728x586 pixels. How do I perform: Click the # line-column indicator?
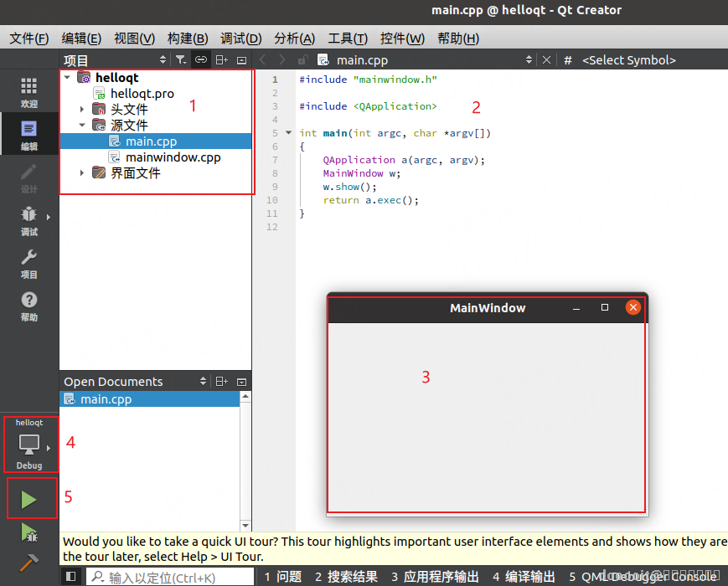pos(567,60)
